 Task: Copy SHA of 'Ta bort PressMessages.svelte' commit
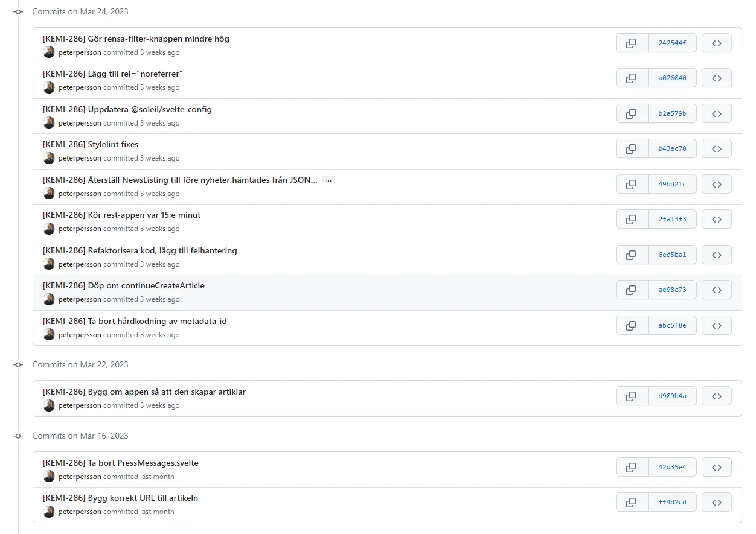point(632,467)
